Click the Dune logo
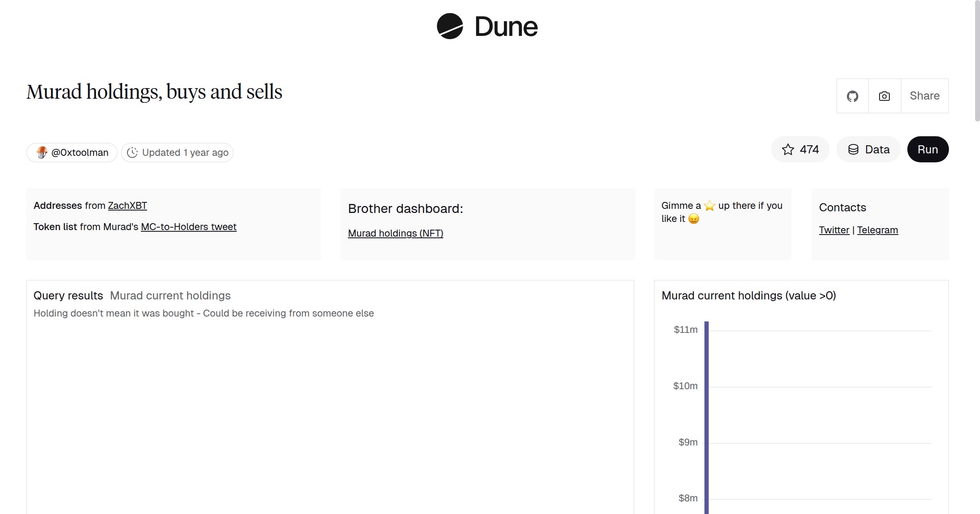Image resolution: width=980 pixels, height=514 pixels. 486,27
